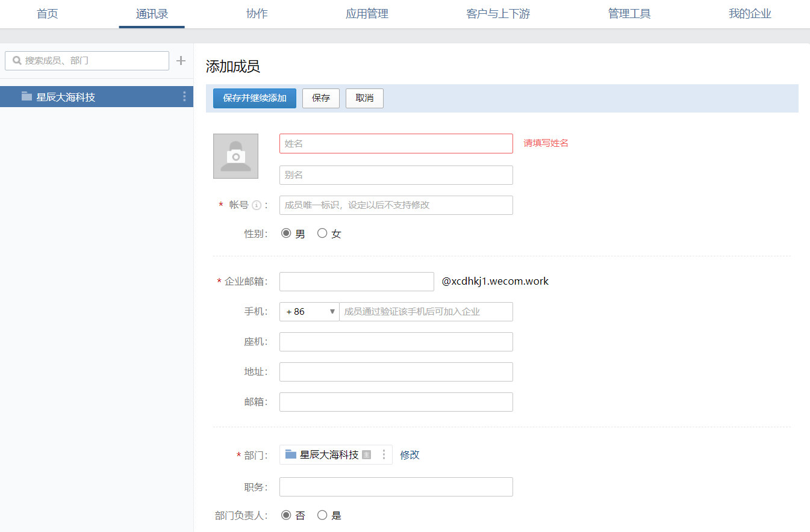The image size is (810, 532).
Task: Click the folder icon of 星辰大海科技 in sidebar
Action: click(26, 96)
